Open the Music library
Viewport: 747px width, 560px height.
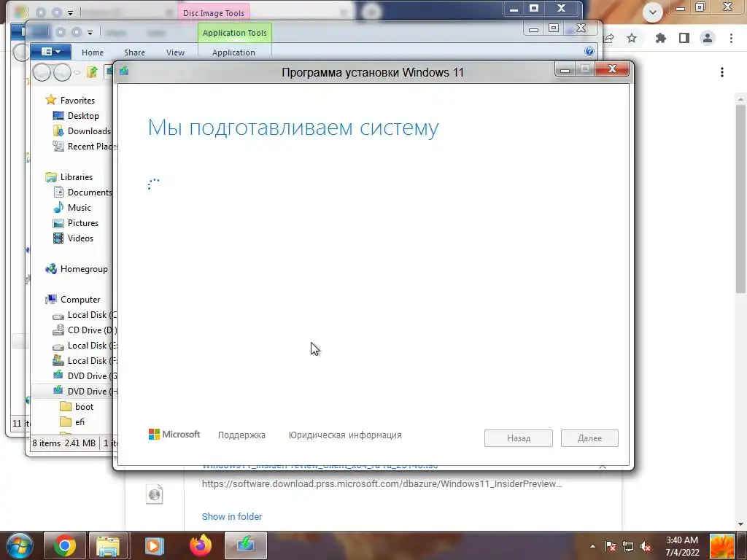click(x=79, y=208)
